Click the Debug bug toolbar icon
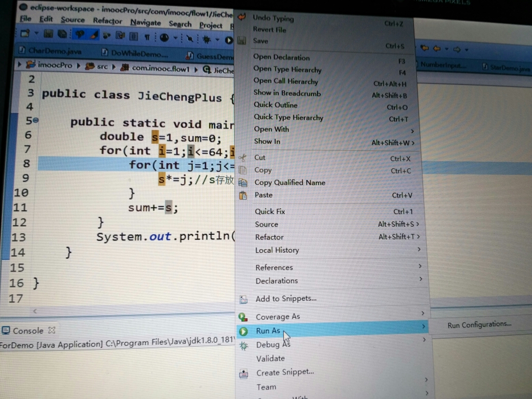This screenshot has height=399, width=532. (206, 39)
